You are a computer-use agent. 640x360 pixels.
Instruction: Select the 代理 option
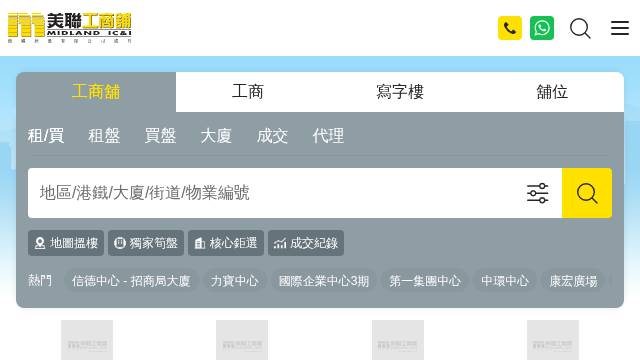coord(328,136)
